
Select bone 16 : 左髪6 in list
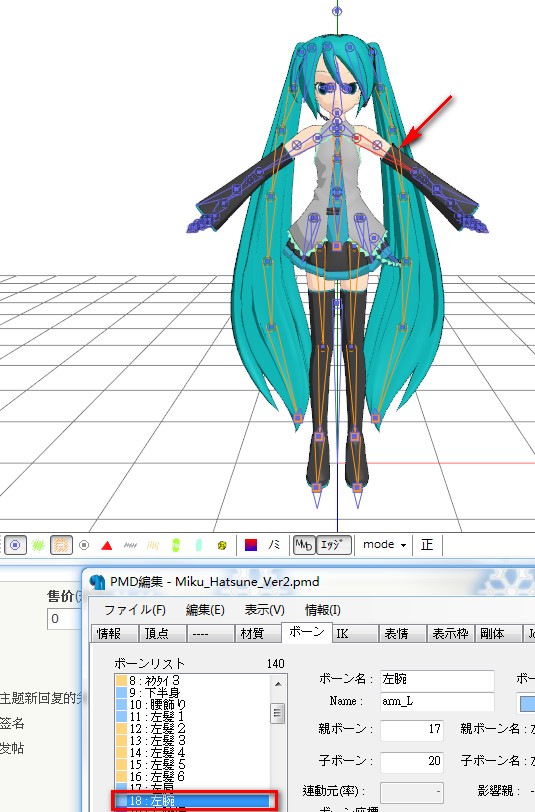192,776
